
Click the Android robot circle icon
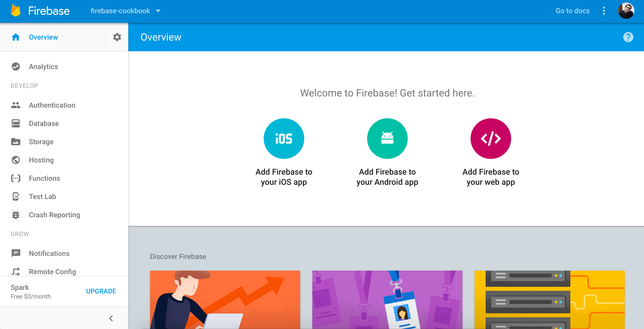(387, 139)
